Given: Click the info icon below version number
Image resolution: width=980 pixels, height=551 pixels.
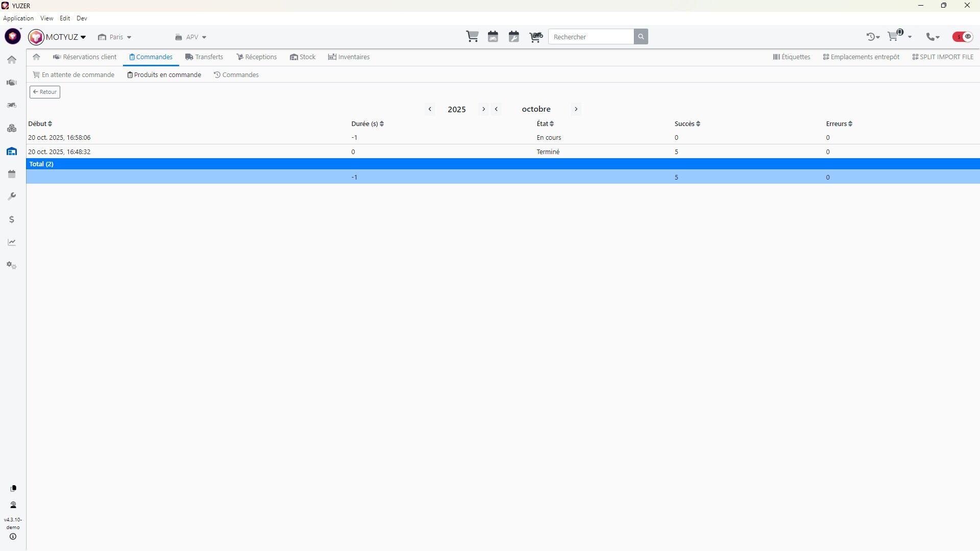Looking at the screenshot, I should click(x=13, y=537).
